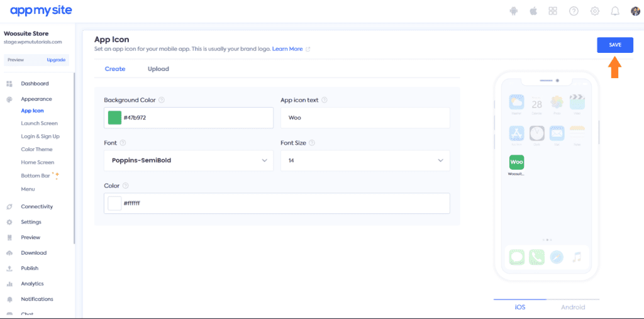
Task: Switch preview to iOS tab
Action: pyautogui.click(x=520, y=307)
